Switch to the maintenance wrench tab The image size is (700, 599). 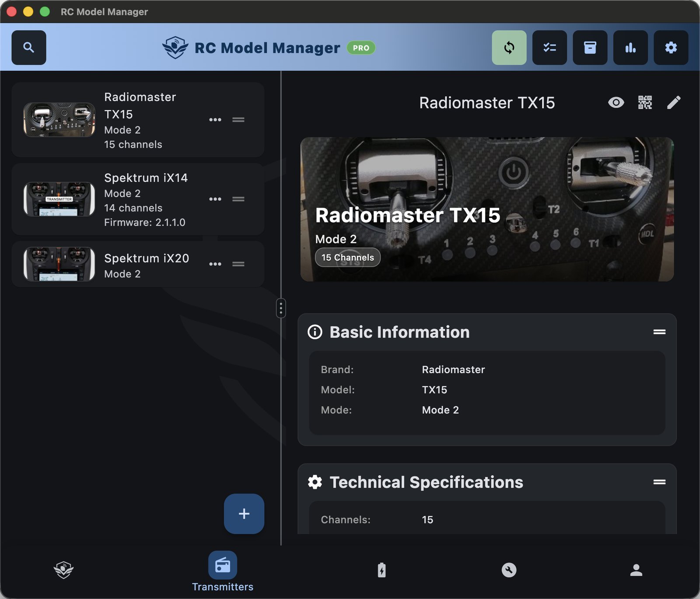[x=509, y=570]
